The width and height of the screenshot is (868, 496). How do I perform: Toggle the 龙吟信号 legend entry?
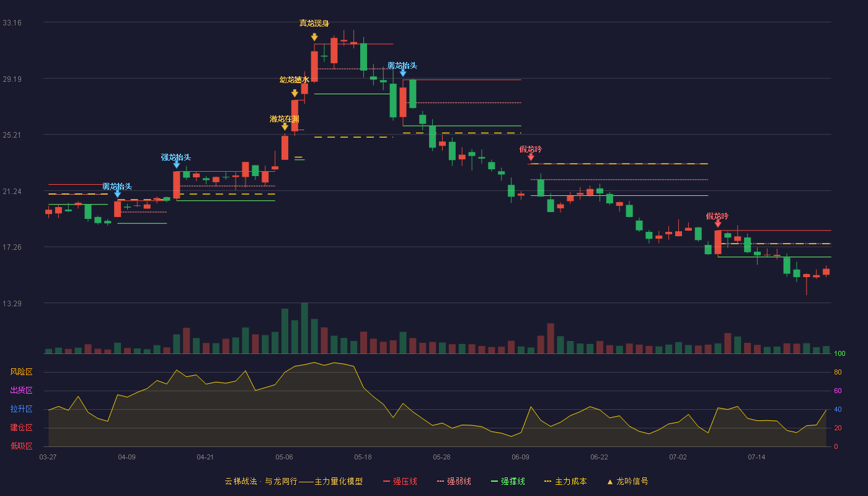point(627,481)
